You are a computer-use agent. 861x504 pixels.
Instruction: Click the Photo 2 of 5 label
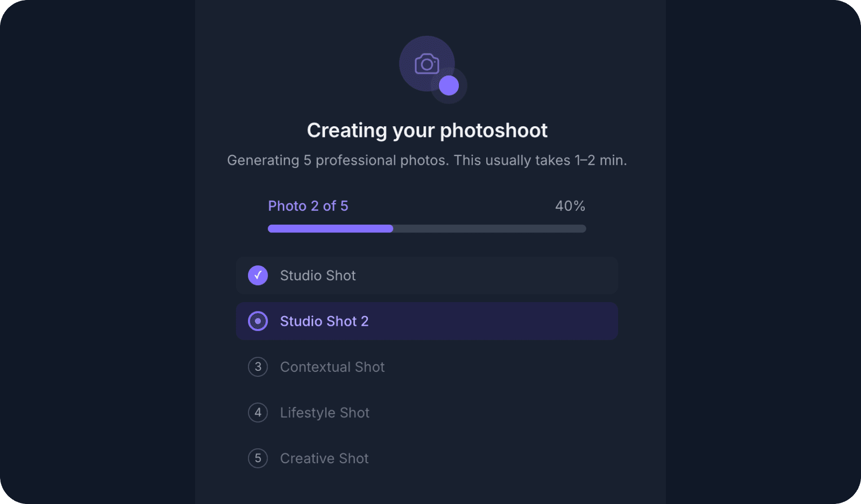[308, 206]
